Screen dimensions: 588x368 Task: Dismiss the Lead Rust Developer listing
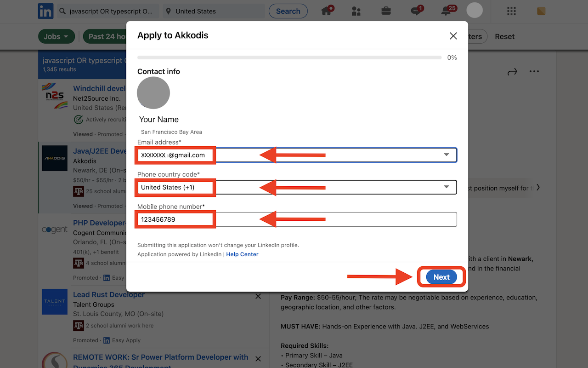click(258, 296)
